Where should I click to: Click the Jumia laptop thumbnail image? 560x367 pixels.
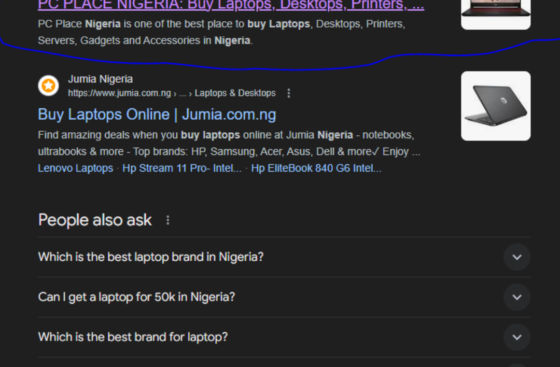coord(496,106)
